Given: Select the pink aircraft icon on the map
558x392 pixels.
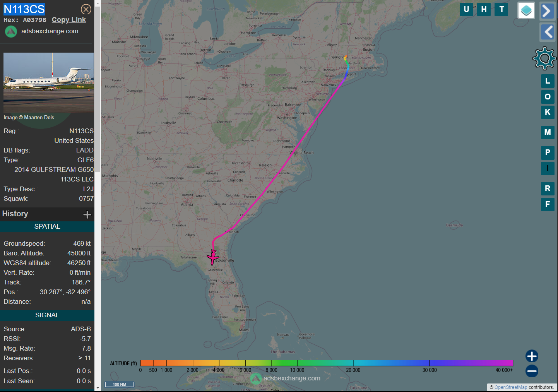Looking at the screenshot, I should (x=213, y=257).
